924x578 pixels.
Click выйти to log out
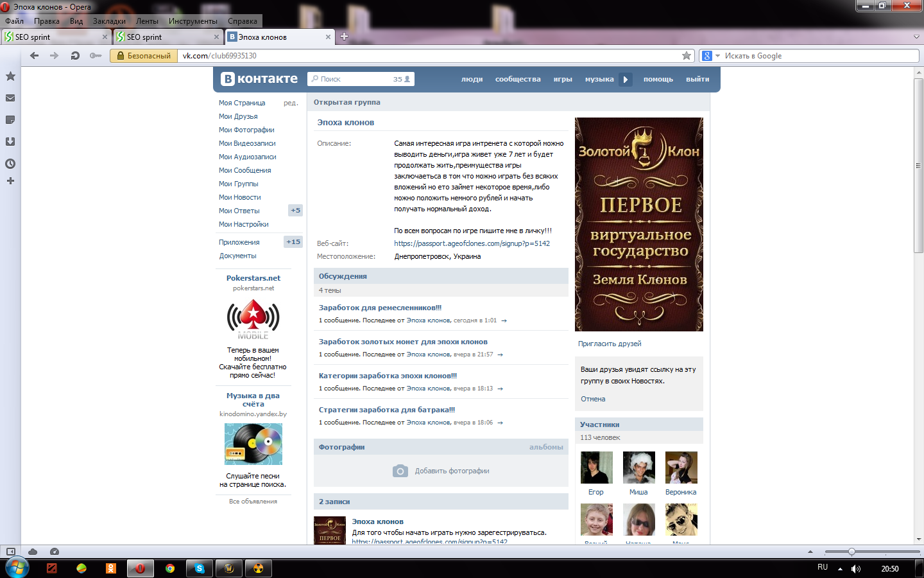697,79
